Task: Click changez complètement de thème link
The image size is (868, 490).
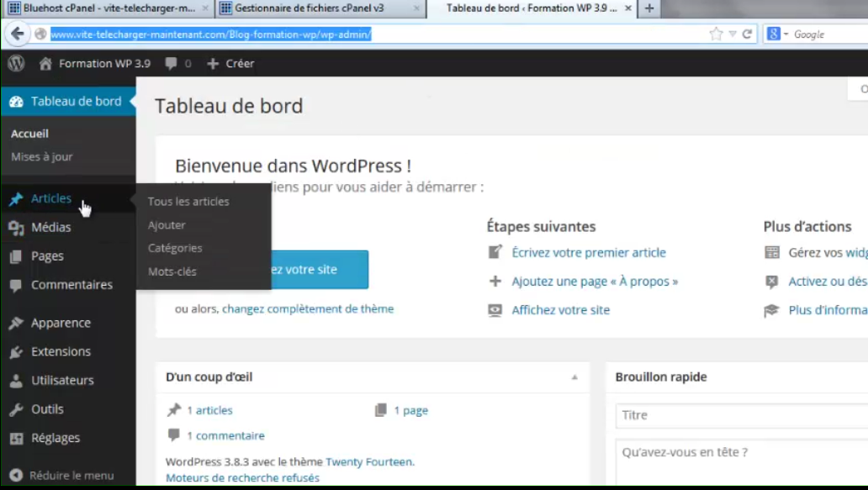Action: tap(308, 308)
